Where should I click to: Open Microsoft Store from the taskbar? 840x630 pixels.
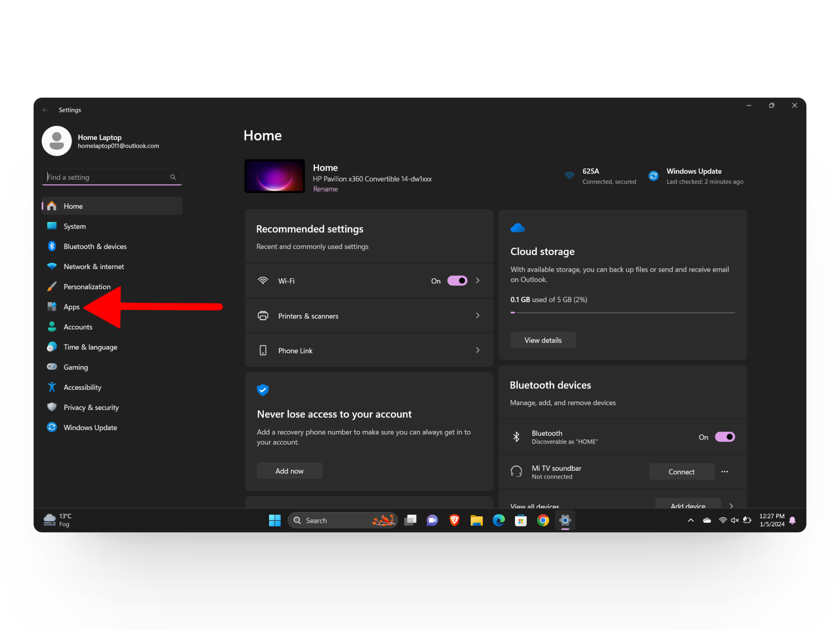(x=521, y=520)
